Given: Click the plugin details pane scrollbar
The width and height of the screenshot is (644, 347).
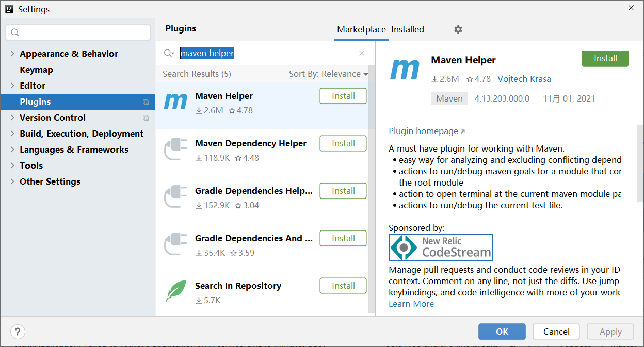Looking at the screenshot, I should click(640, 162).
